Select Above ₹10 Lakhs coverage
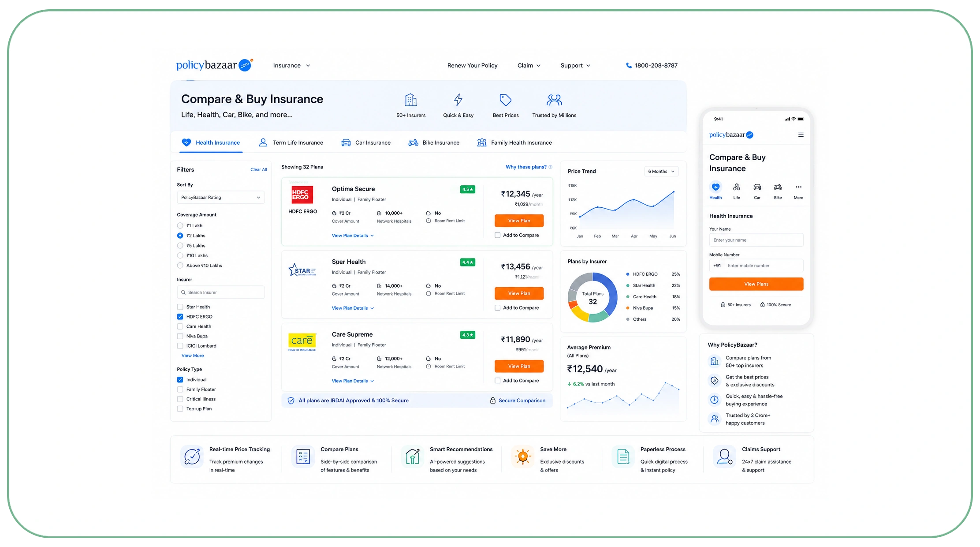Viewport: 980px width, 547px height. (x=180, y=266)
